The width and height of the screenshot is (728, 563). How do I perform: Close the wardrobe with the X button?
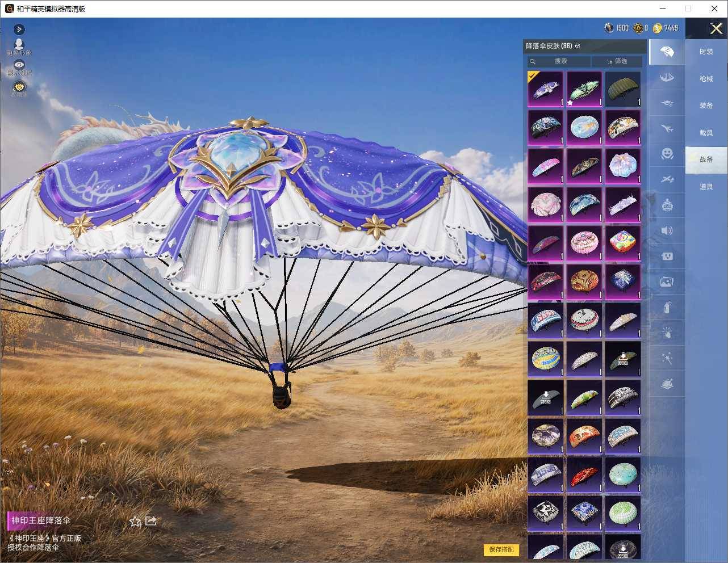tap(716, 28)
